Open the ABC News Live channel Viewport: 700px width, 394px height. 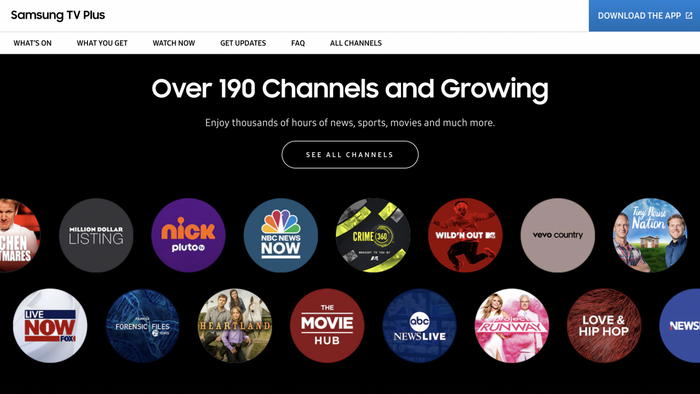(x=420, y=326)
